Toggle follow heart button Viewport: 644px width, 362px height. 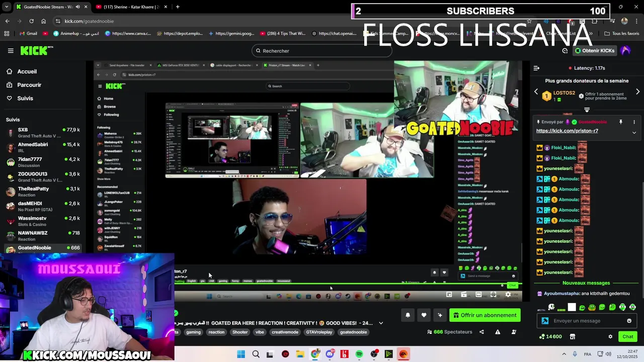point(424,315)
